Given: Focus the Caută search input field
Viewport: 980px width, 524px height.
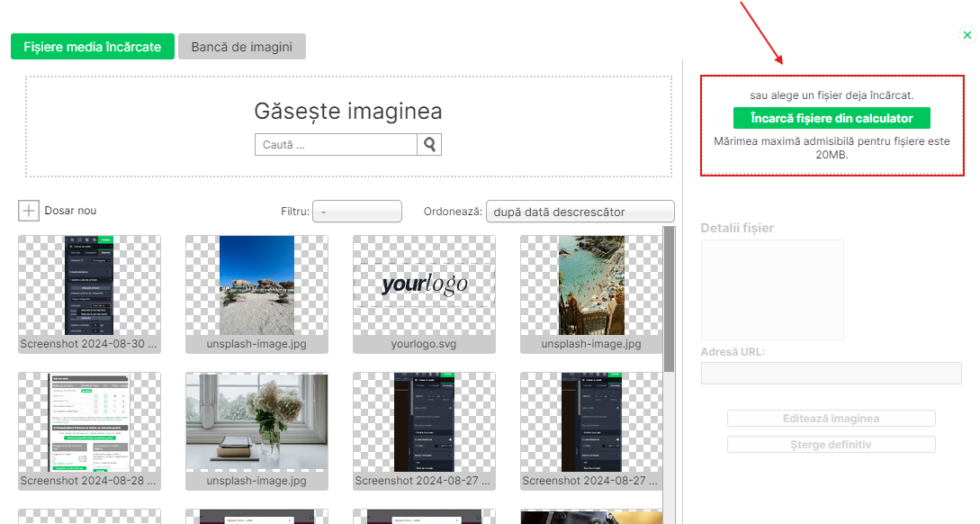Looking at the screenshot, I should pyautogui.click(x=336, y=144).
